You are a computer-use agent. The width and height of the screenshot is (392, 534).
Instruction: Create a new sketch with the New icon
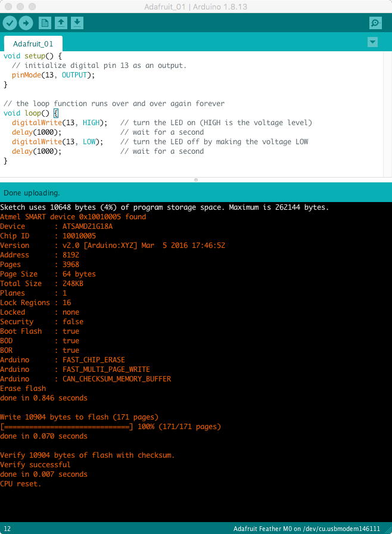(x=45, y=23)
